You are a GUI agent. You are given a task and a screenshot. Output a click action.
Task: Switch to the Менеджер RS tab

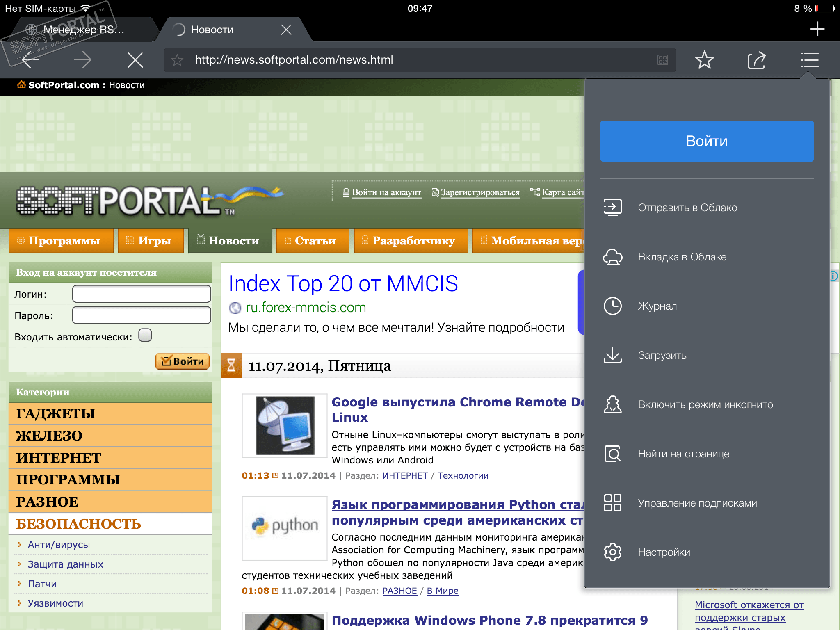[83, 30]
